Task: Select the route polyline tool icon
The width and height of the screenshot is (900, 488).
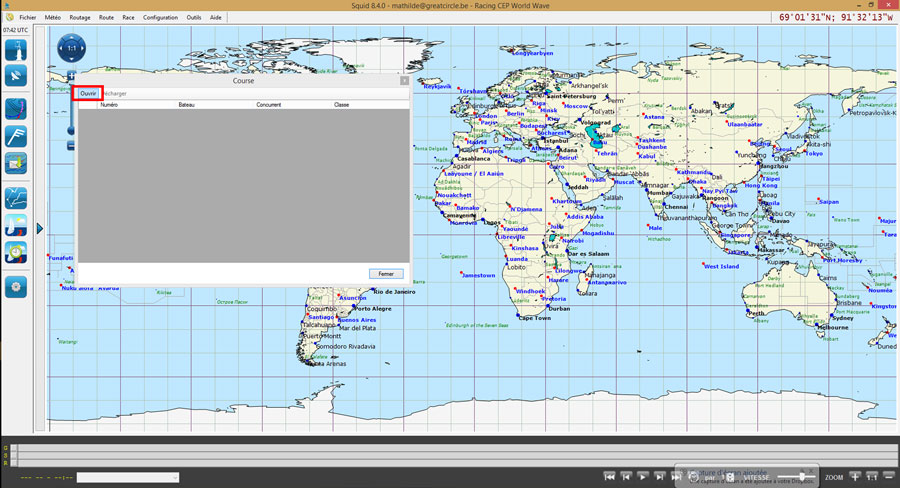Action: [16, 197]
